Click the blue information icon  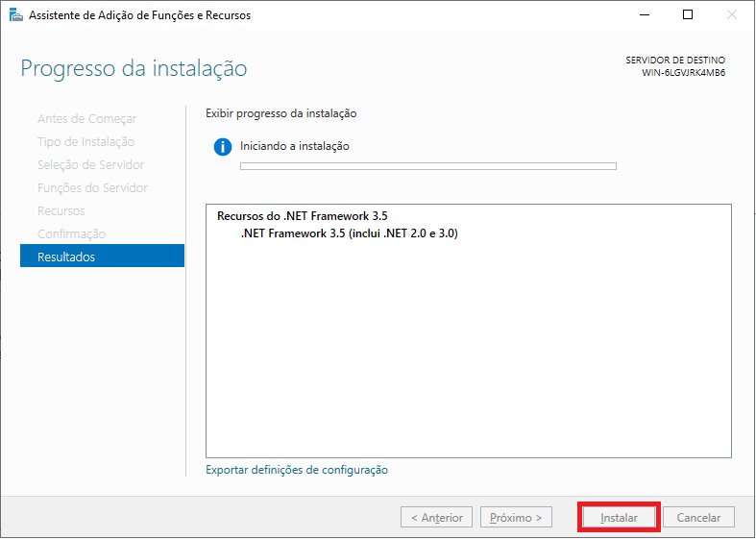click(223, 147)
